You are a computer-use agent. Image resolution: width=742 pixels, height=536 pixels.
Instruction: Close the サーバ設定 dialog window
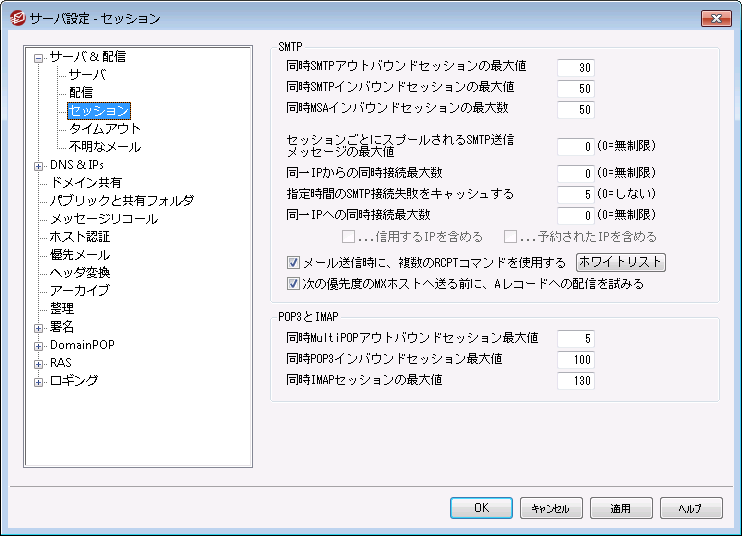click(x=715, y=18)
